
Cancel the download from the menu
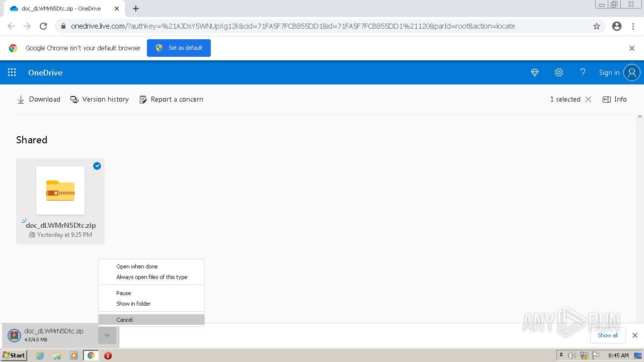click(x=151, y=320)
